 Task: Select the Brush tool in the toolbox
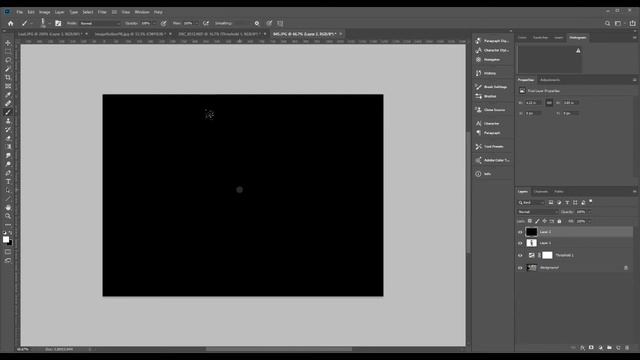coord(8,112)
